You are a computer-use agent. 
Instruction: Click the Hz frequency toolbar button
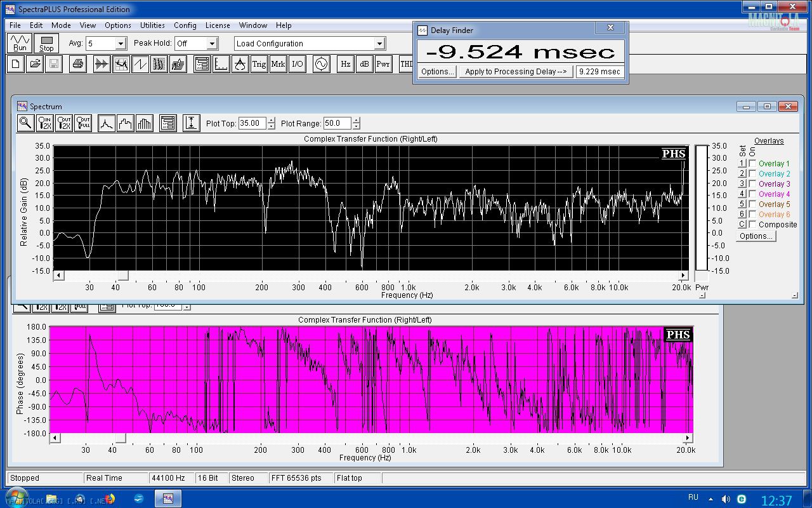pos(345,64)
